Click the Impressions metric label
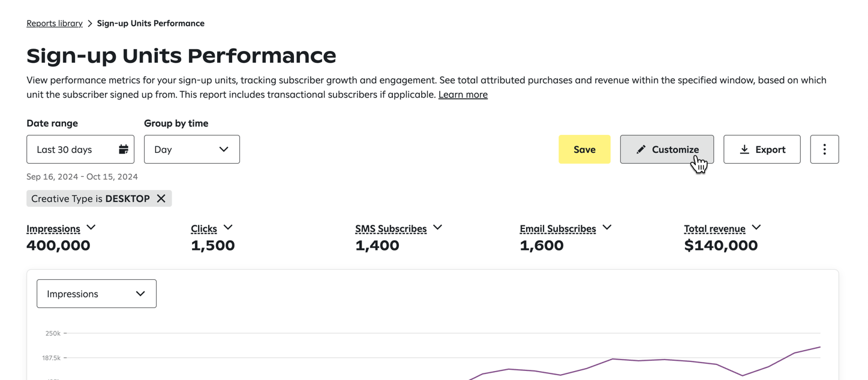This screenshot has height=380, width=868. 53,228
